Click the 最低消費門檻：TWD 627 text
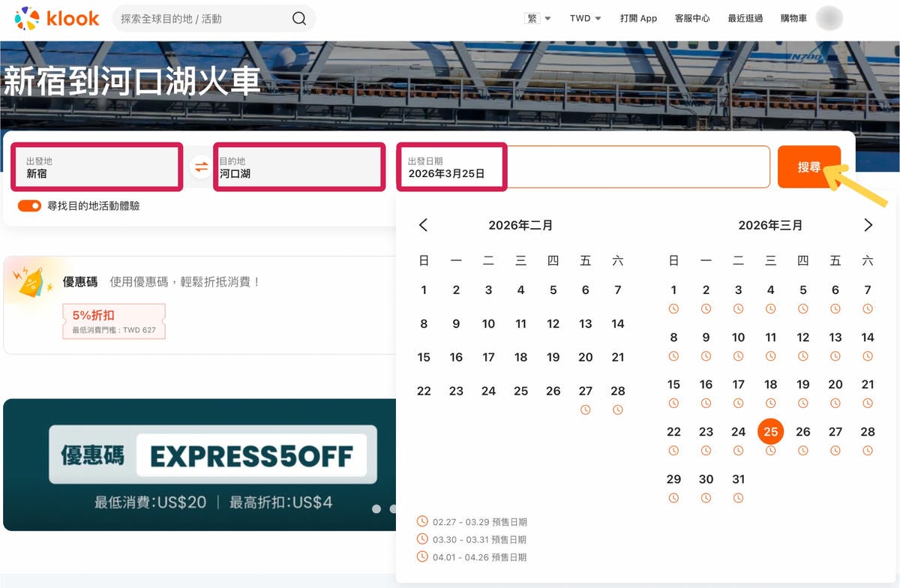Image resolution: width=900 pixels, height=588 pixels. point(114,330)
